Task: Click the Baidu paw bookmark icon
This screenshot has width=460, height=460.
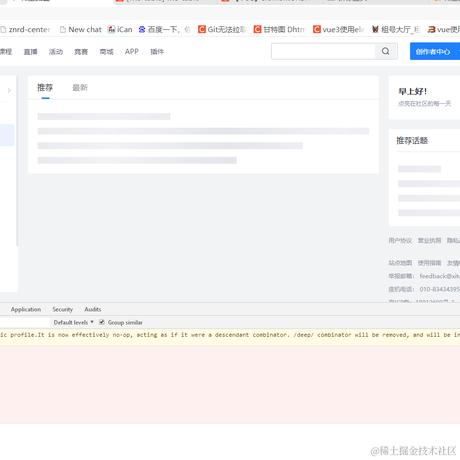Action: [142, 30]
